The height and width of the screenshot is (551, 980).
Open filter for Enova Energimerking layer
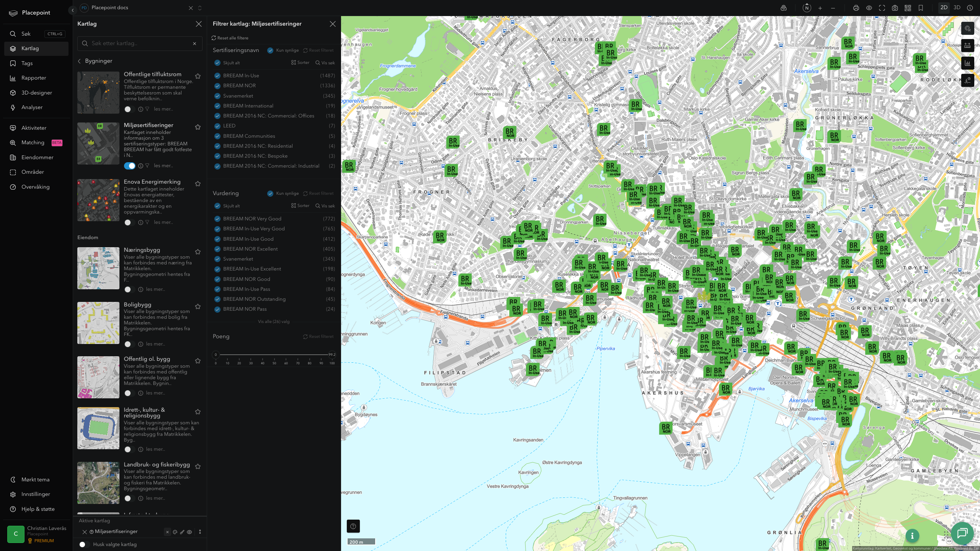tap(147, 222)
